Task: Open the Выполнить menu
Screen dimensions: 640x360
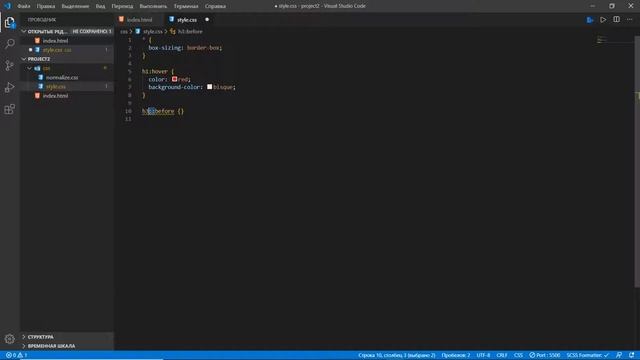Action: click(x=153, y=6)
